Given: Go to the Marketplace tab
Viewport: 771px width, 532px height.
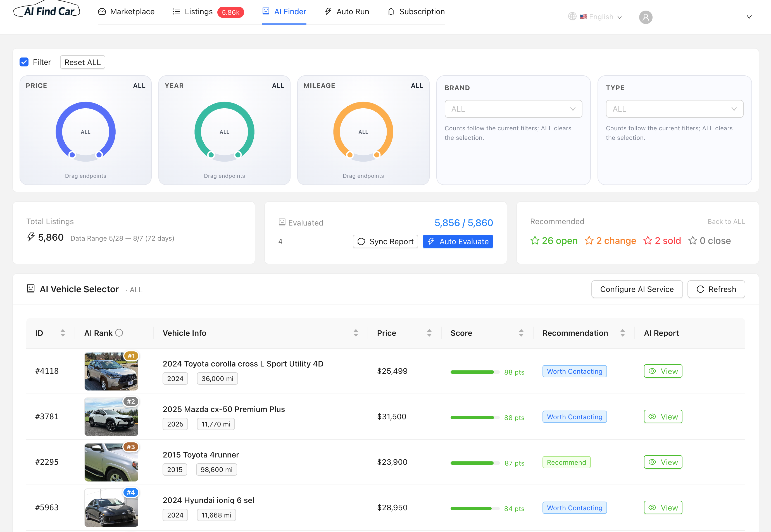Looking at the screenshot, I should pyautogui.click(x=126, y=12).
